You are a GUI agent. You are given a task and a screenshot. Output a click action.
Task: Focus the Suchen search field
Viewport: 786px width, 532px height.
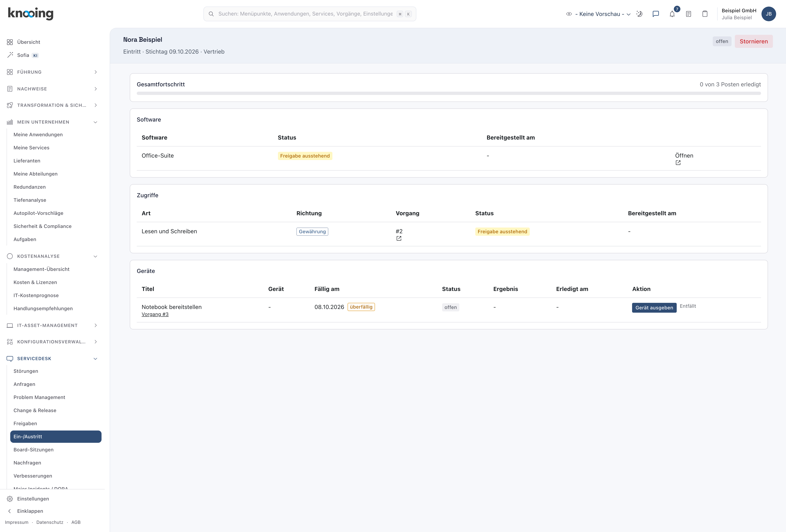pyautogui.click(x=309, y=14)
